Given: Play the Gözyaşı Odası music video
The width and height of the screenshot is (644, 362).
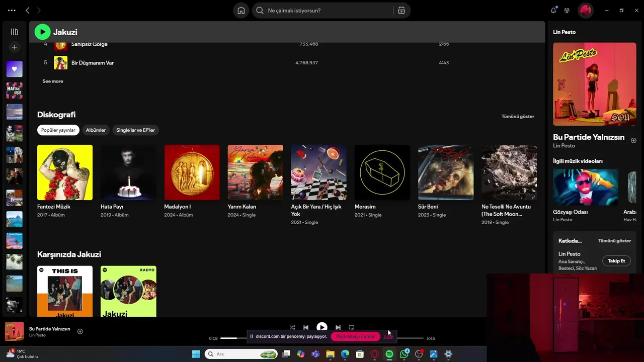Looking at the screenshot, I should point(585,186).
